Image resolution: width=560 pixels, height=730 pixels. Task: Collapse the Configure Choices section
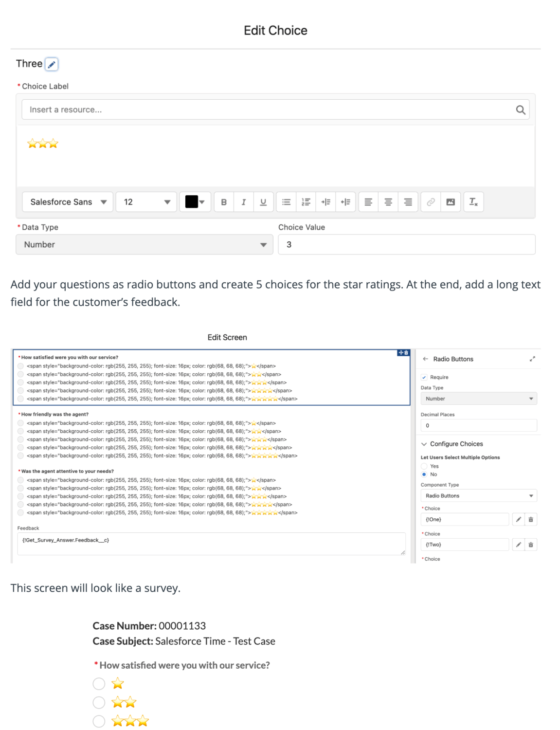coord(424,443)
